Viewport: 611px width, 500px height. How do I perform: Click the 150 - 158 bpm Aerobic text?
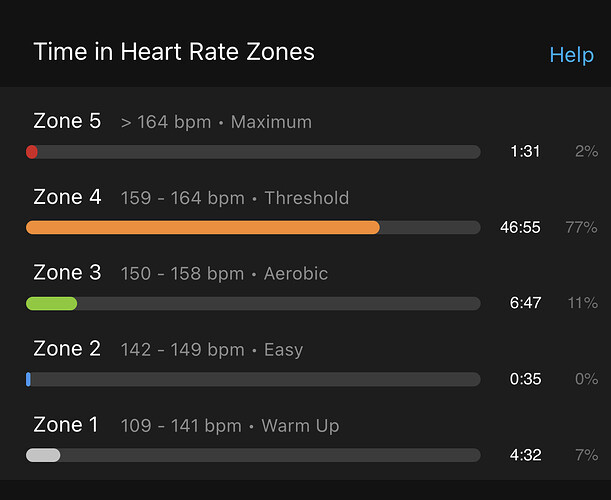coord(224,274)
